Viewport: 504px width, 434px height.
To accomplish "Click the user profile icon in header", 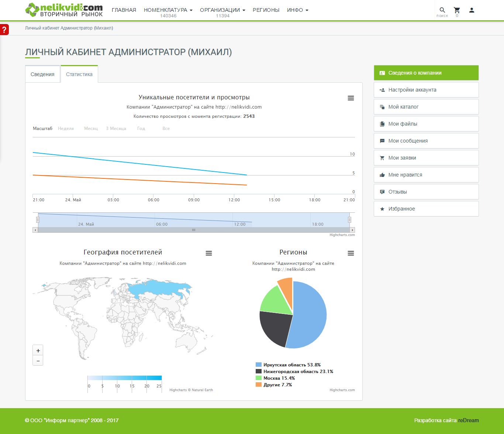I will click(472, 10).
